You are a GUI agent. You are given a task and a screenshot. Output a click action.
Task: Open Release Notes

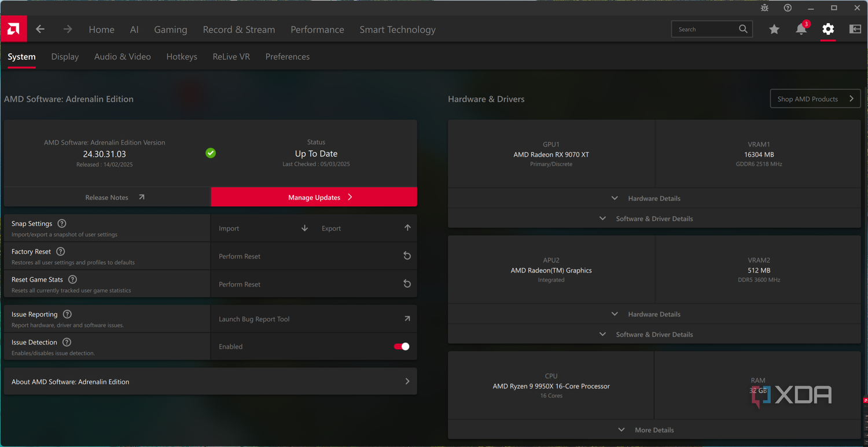(107, 197)
